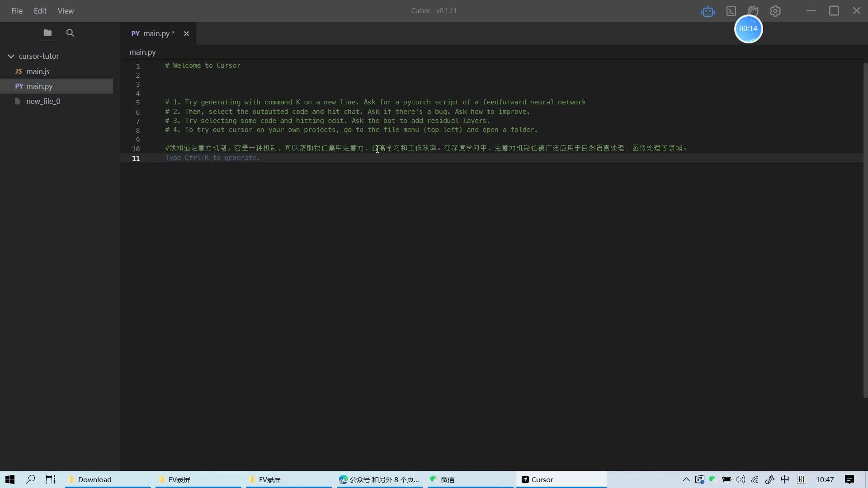The width and height of the screenshot is (868, 488).
Task: Open the notification center icon
Action: point(849,479)
